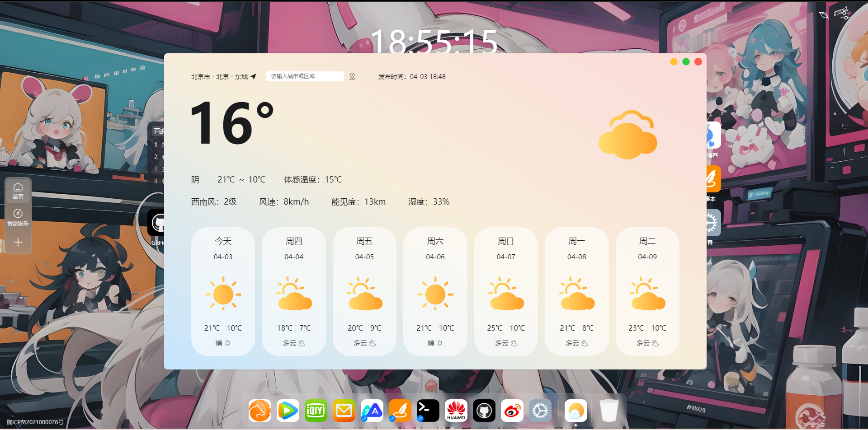Click the 18:55:15 desktop clock
Viewport: 868px width, 430px height.
coord(434,42)
